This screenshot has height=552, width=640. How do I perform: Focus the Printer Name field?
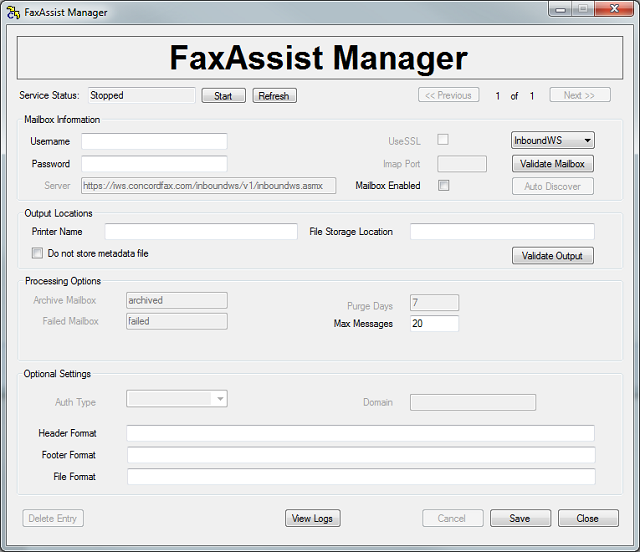[x=201, y=231]
